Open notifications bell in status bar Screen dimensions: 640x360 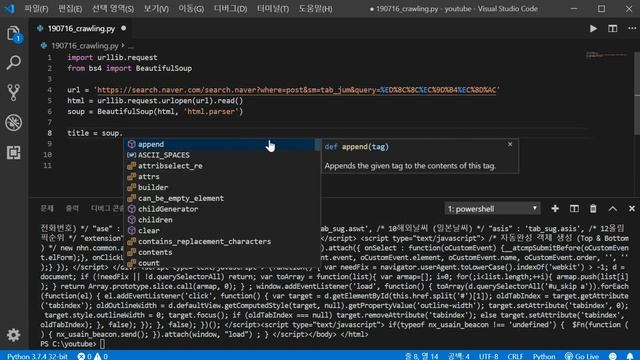click(630, 356)
